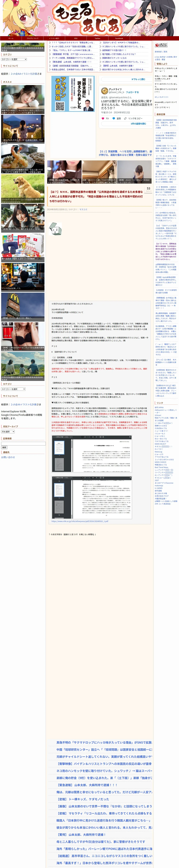Open the 防災士監修 防災セット PR thumbnail
The image size is (179, 868).
23,248
